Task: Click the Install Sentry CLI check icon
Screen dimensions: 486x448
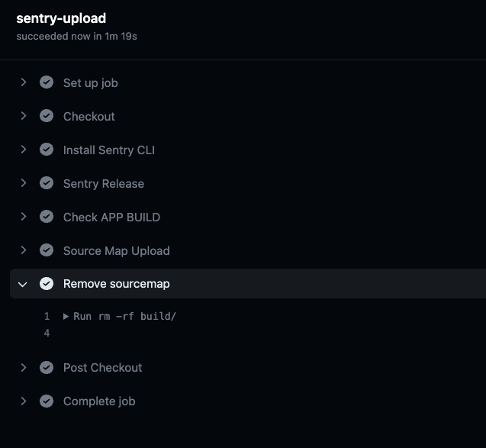Action: [47, 150]
